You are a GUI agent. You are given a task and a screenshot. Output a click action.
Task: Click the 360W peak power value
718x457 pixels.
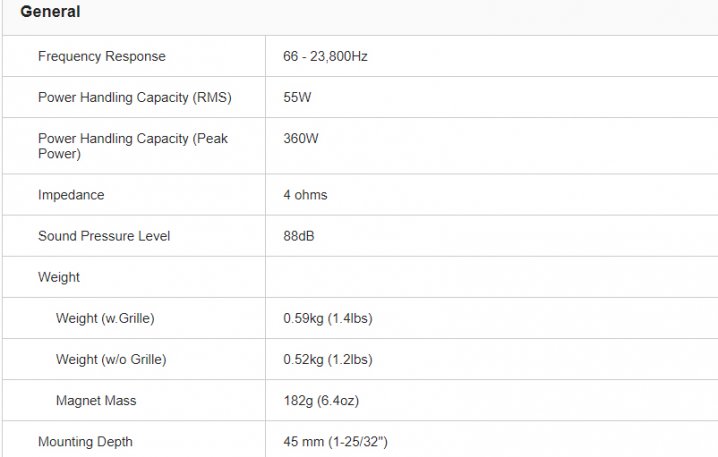coord(301,138)
